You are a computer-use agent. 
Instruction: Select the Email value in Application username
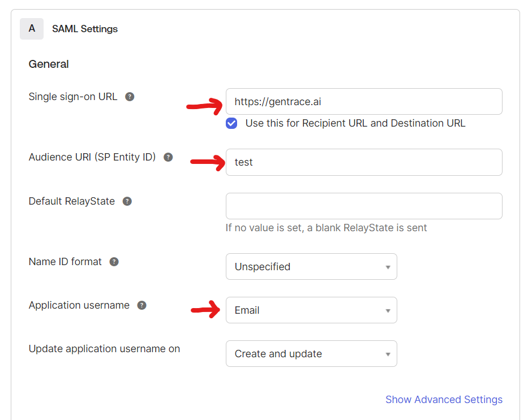click(x=247, y=310)
